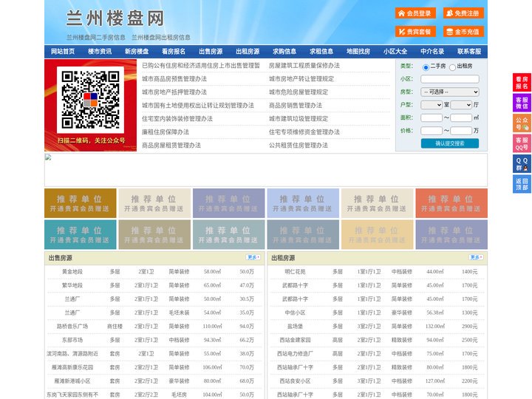532x399 pixels.
Task: Open the 出售房源 navigation item
Action: pos(211,52)
